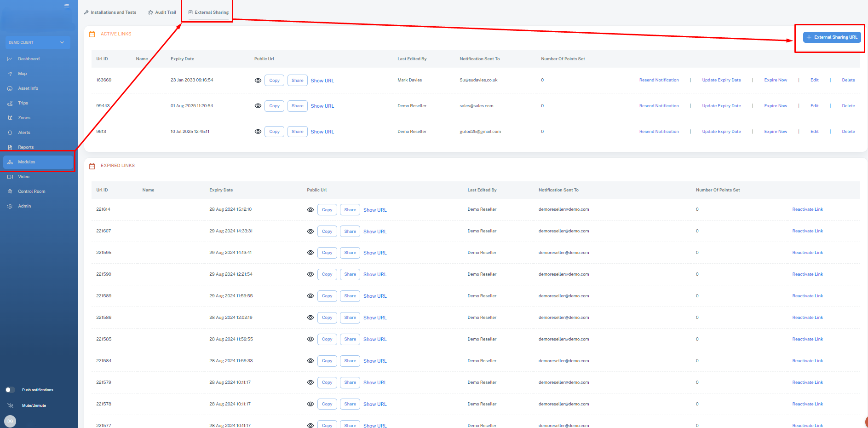Go to Trips in the sidebar
Viewport: 868px width, 428px height.
coord(23,103)
